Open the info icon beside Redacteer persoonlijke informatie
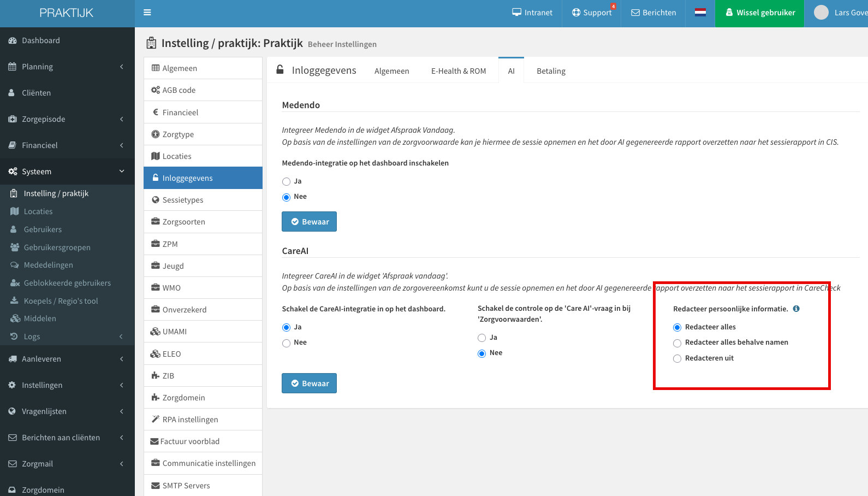868x496 pixels. pos(796,309)
